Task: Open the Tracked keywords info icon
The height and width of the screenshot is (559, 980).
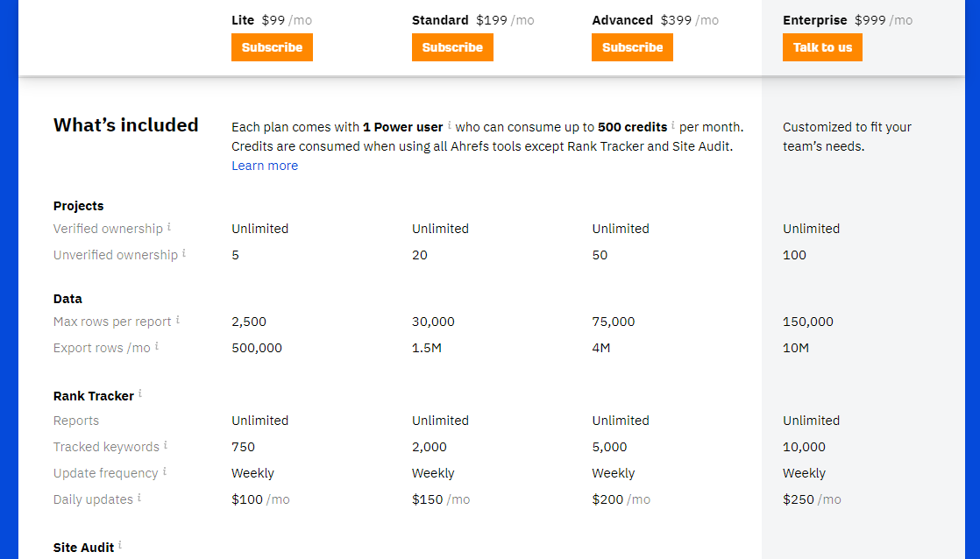Action: click(x=166, y=445)
